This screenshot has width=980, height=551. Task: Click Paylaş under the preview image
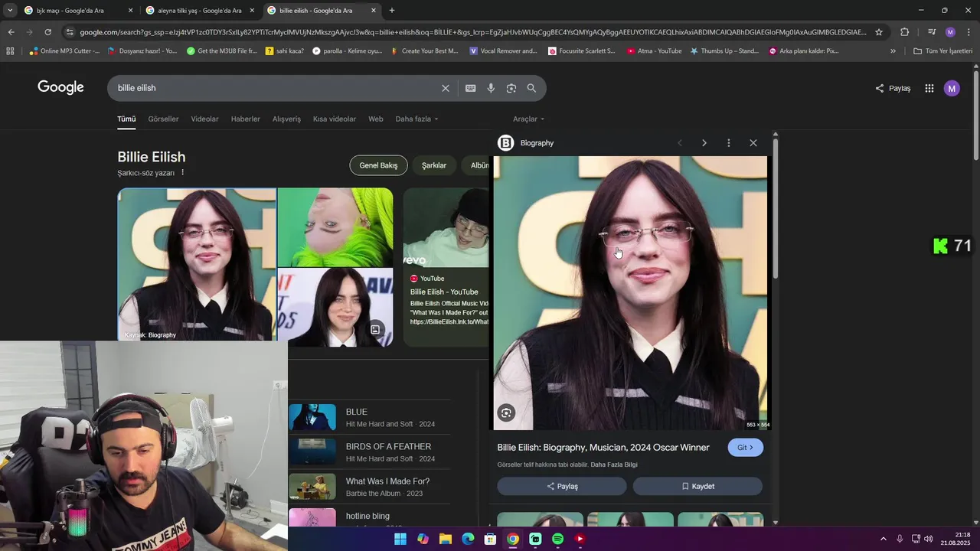(562, 486)
